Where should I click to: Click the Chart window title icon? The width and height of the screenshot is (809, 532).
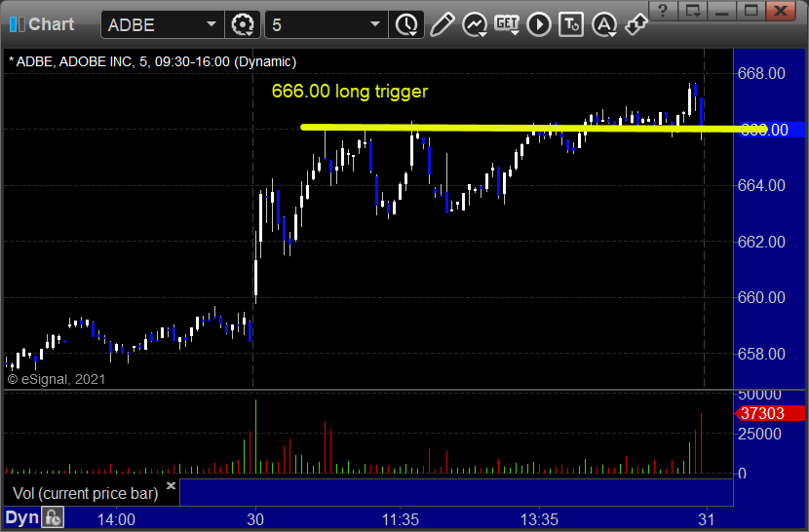(x=17, y=24)
